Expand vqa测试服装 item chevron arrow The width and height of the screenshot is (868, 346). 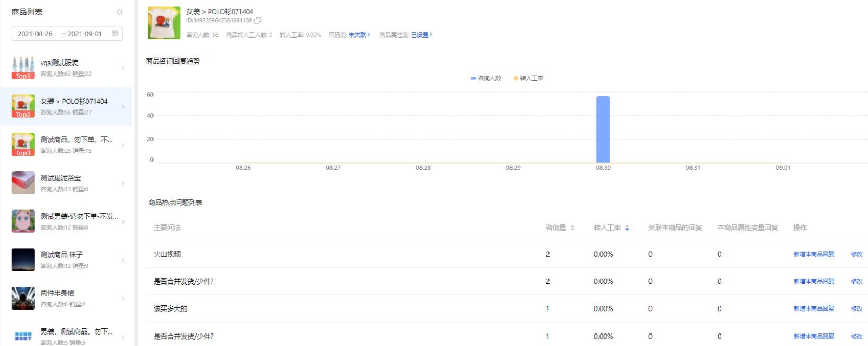click(123, 68)
